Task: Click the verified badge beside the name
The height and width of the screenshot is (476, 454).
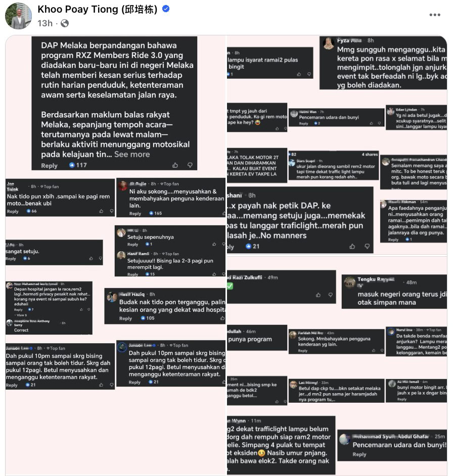Action: [x=166, y=9]
